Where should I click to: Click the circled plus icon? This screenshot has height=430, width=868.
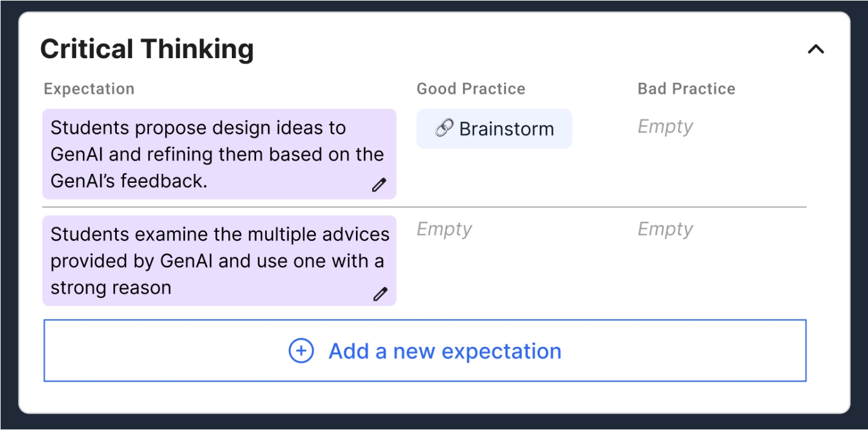coord(301,351)
